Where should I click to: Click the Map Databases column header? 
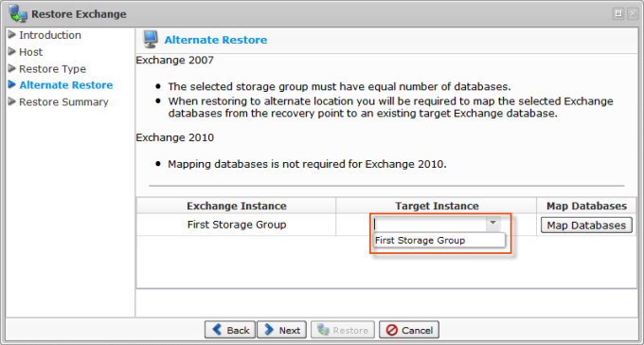[x=586, y=206]
